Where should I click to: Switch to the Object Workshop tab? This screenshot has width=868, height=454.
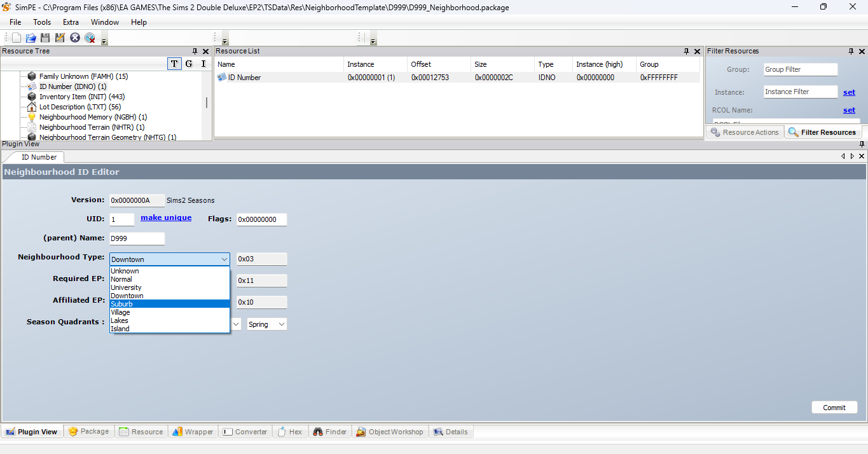tap(390, 432)
